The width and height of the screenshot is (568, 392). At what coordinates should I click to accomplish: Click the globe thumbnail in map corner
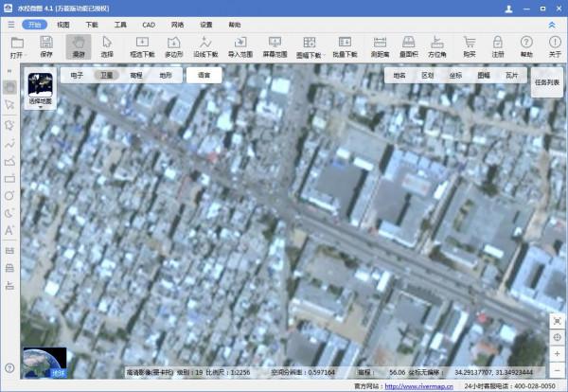point(44,363)
